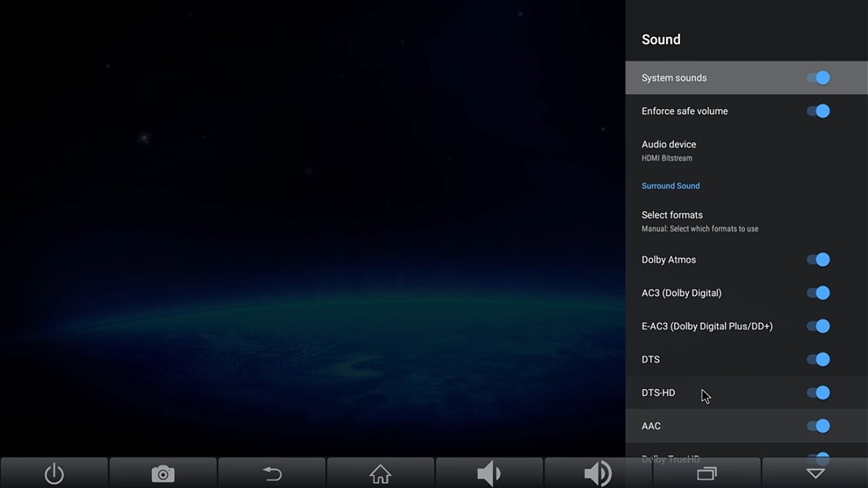Disable the Enforce safe volume switch
The width and height of the screenshot is (868, 488).
[x=818, y=111]
